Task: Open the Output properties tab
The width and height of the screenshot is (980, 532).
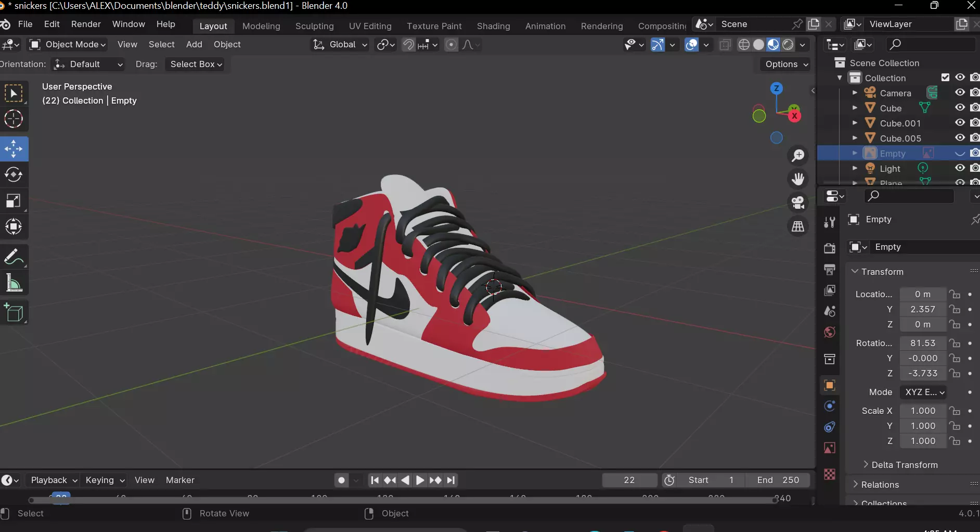Action: [x=830, y=269]
